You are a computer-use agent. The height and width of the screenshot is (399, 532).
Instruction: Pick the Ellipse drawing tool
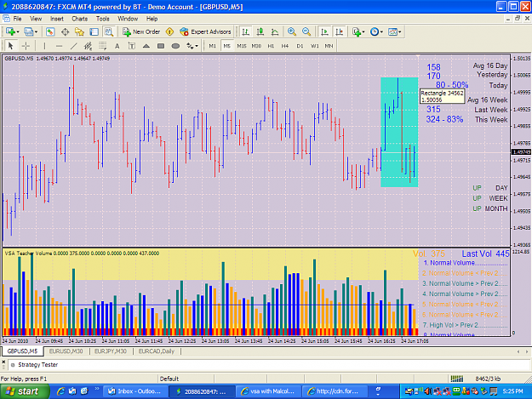click(x=175, y=46)
